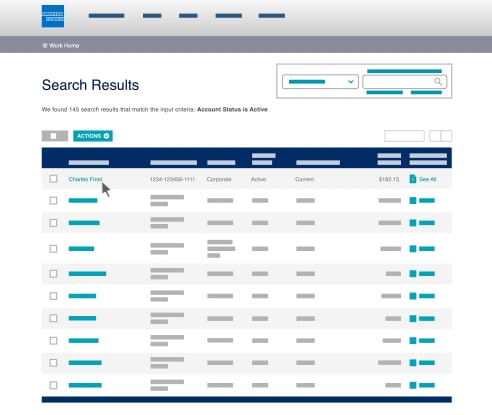Click the Current cell in Charles Frost row
Viewport: 492px width, 415px height.
[x=305, y=179]
